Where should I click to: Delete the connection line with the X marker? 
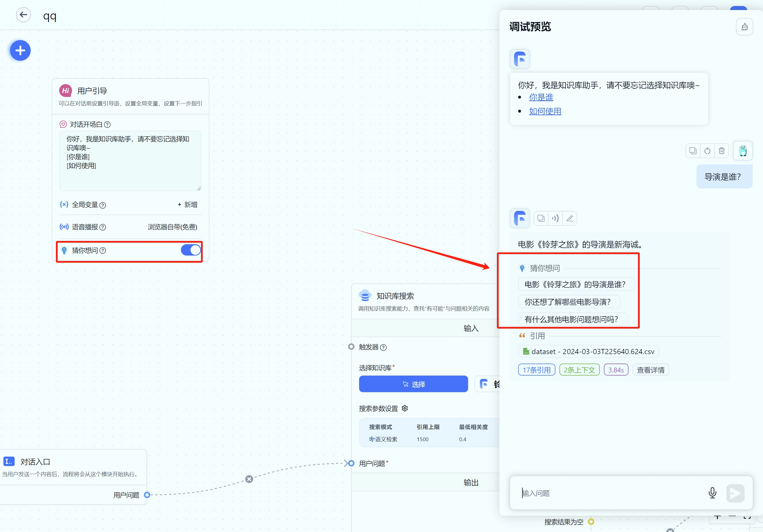[249, 479]
